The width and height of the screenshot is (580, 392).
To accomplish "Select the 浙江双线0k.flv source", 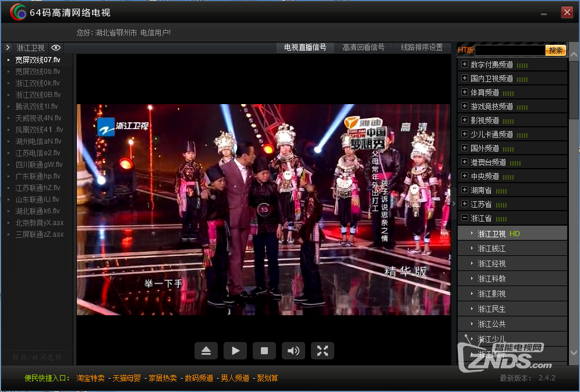I will pos(38,83).
